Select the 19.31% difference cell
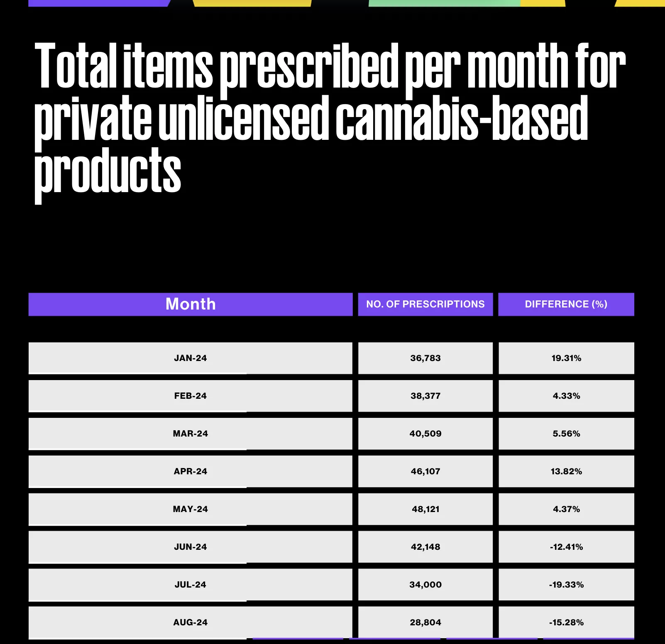Image resolution: width=665 pixels, height=644 pixels. (566, 358)
